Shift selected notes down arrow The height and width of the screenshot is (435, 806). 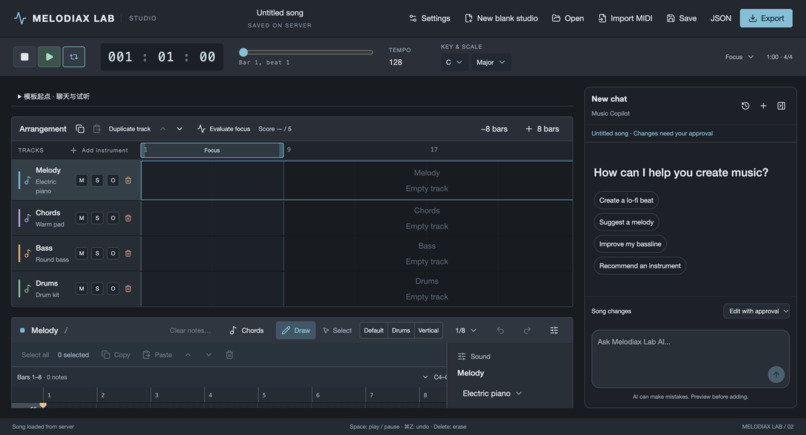pyautogui.click(x=208, y=355)
